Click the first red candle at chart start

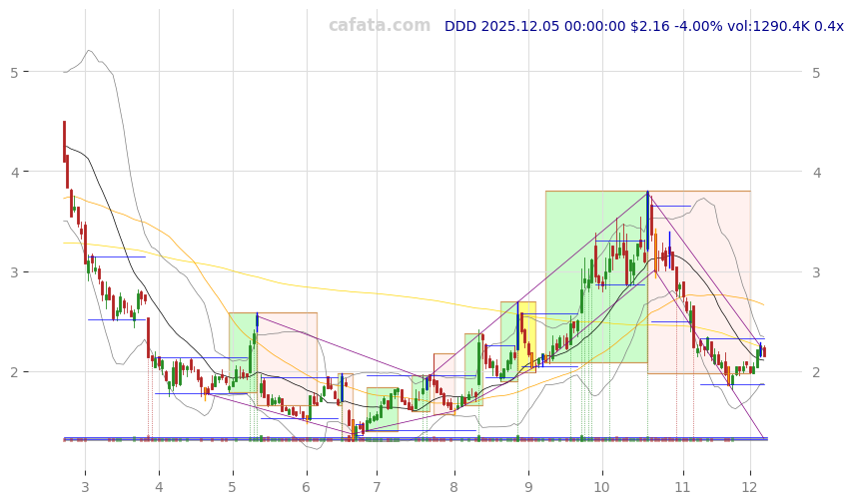click(64, 140)
